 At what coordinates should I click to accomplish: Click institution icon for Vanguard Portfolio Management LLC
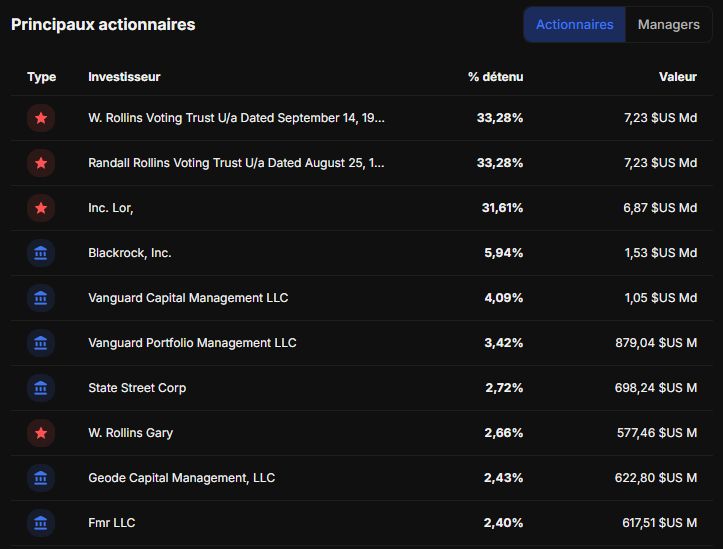pyautogui.click(x=41, y=343)
